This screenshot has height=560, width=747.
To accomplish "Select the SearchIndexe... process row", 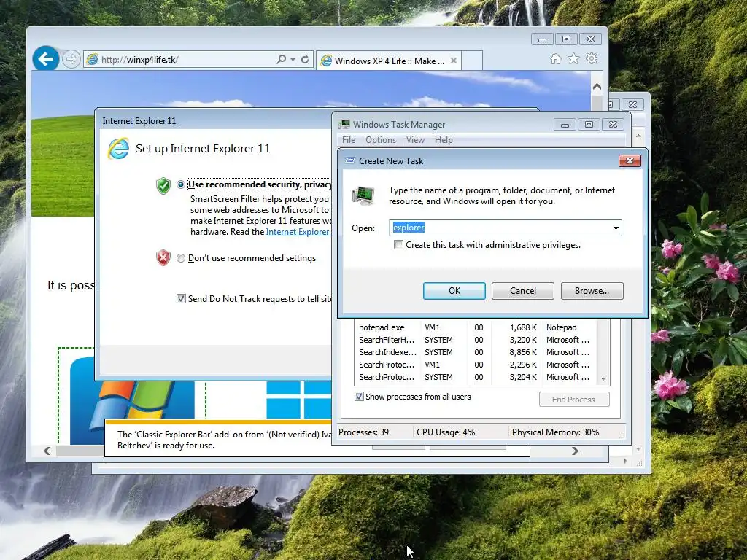I will pos(476,352).
